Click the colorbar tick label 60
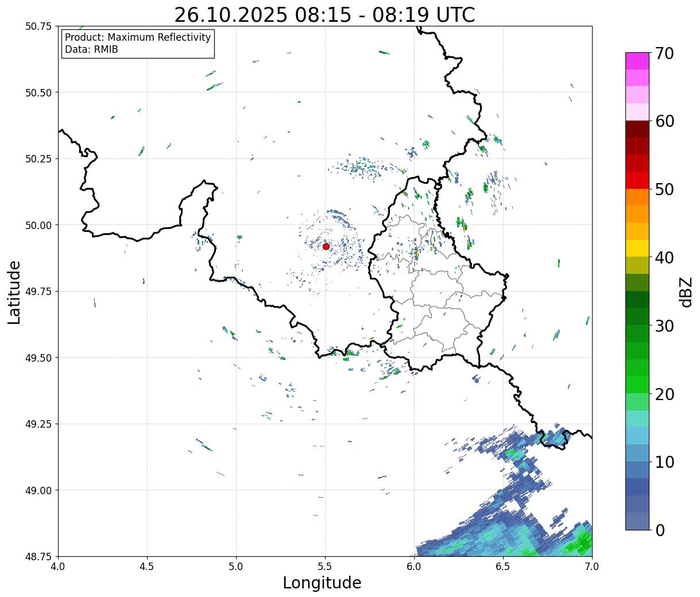This screenshot has height=597, width=700. (x=664, y=121)
